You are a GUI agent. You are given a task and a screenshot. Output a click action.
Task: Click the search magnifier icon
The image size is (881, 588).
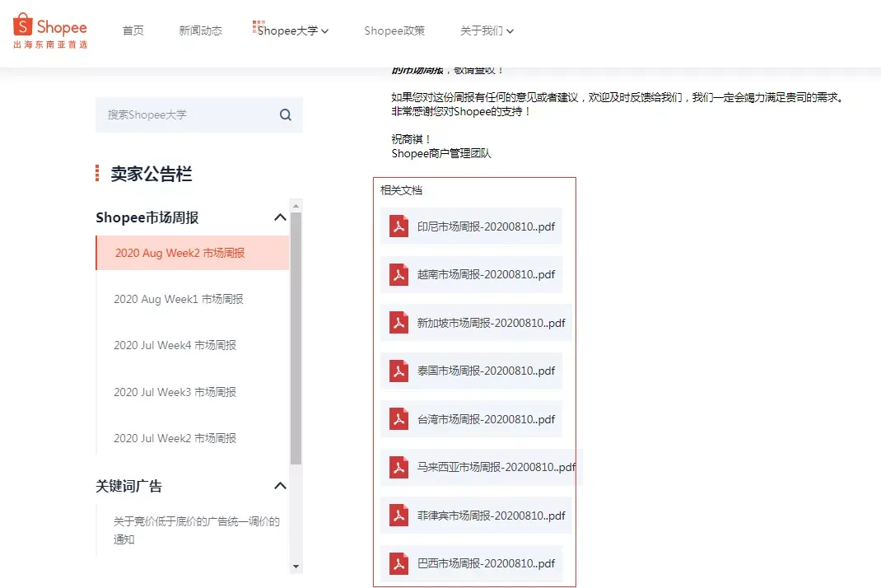(286, 114)
